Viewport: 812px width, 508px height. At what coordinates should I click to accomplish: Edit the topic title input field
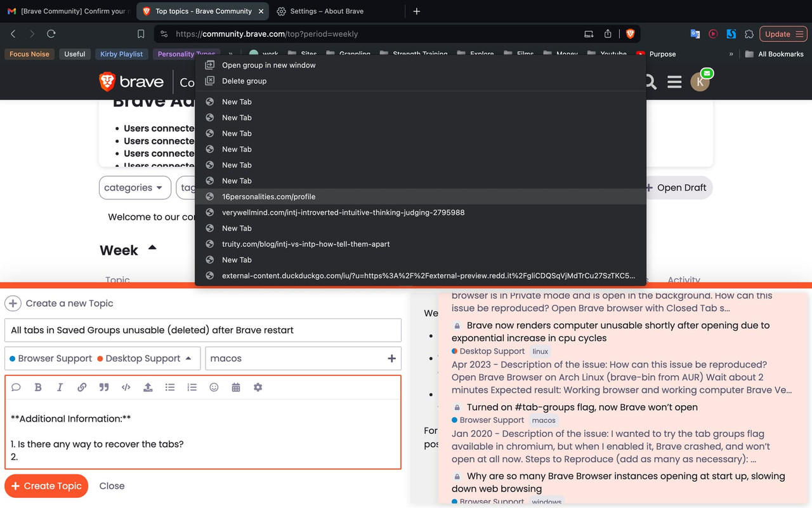(203, 330)
